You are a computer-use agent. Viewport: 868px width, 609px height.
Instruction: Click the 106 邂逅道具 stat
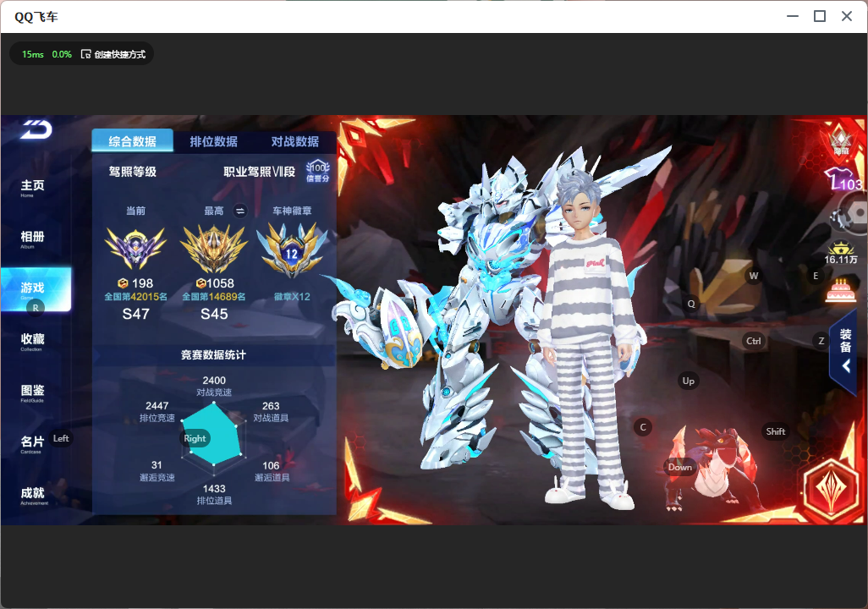coord(272,471)
